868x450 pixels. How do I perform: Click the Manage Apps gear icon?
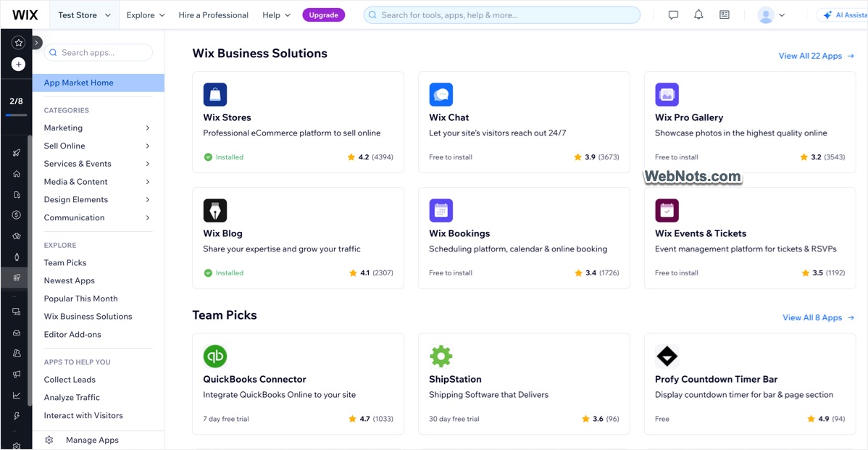(x=49, y=440)
